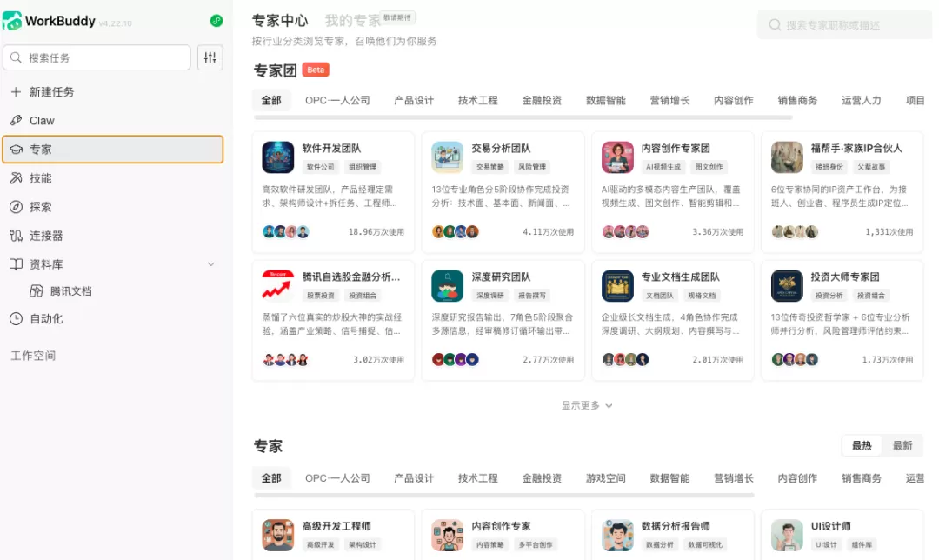Viewport: 939px width, 560px height.
Task: Open 探索 compass item in sidebar
Action: pyautogui.click(x=112, y=207)
